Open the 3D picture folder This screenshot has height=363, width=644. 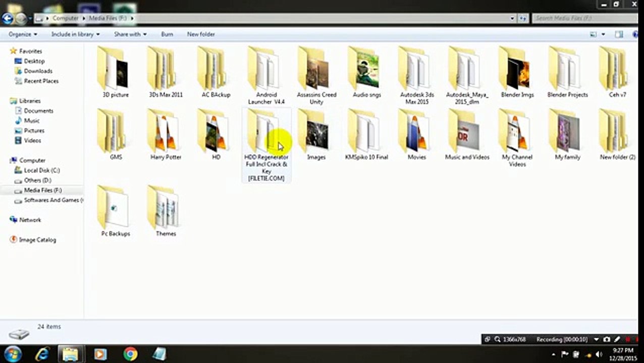click(116, 72)
